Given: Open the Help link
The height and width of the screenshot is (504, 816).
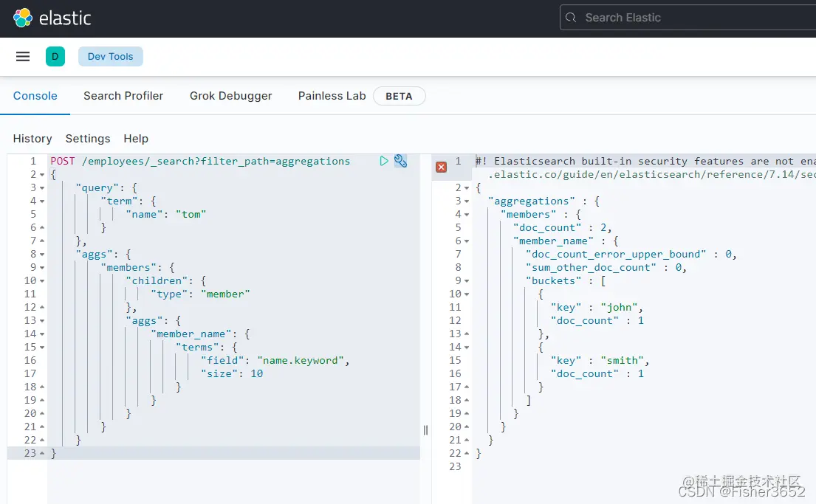Looking at the screenshot, I should pyautogui.click(x=136, y=139).
